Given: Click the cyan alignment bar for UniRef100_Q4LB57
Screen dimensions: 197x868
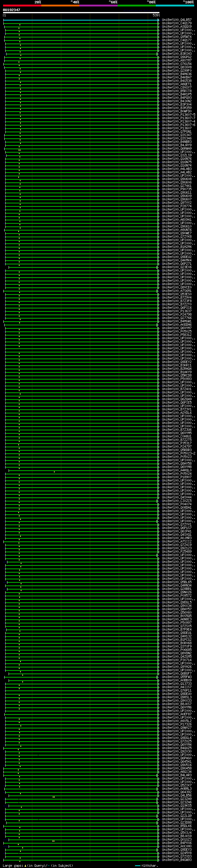Looking at the screenshot, I should 81,20.
